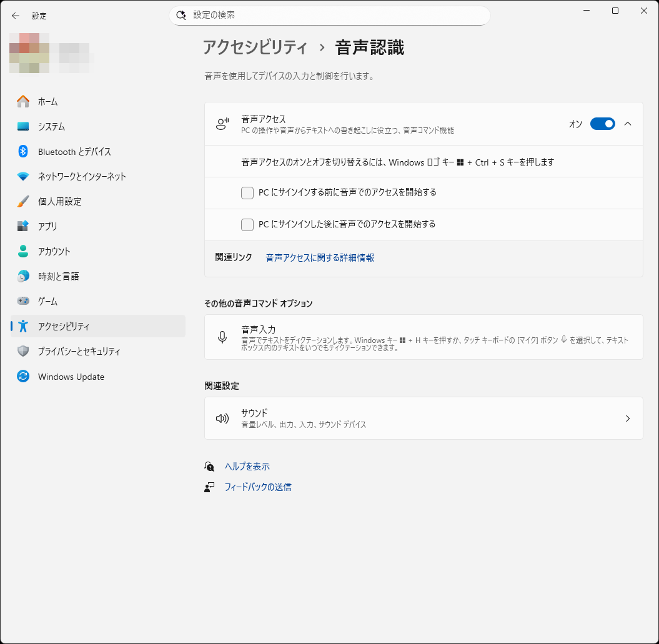Enable voice access before PC sign-in
Viewport: 659px width, 644px height.
(x=247, y=193)
